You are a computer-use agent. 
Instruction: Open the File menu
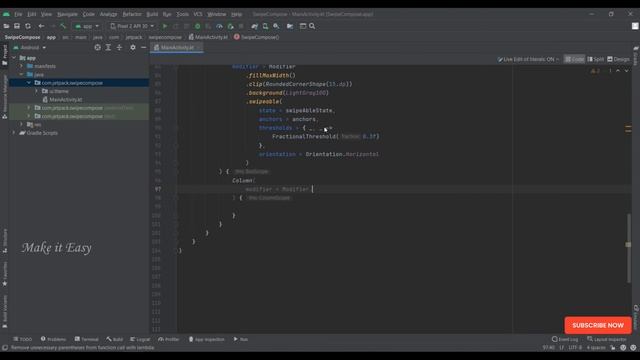[18, 14]
